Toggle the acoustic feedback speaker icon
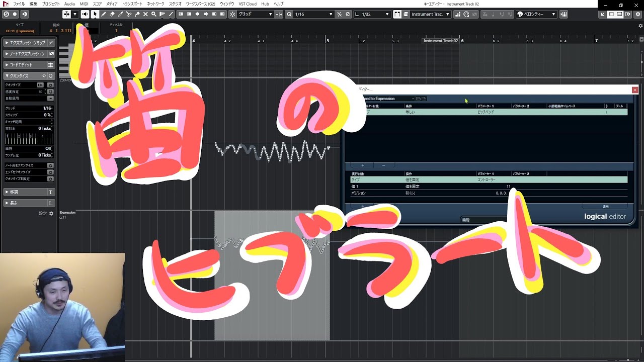This screenshot has width=644, height=362. point(85,14)
